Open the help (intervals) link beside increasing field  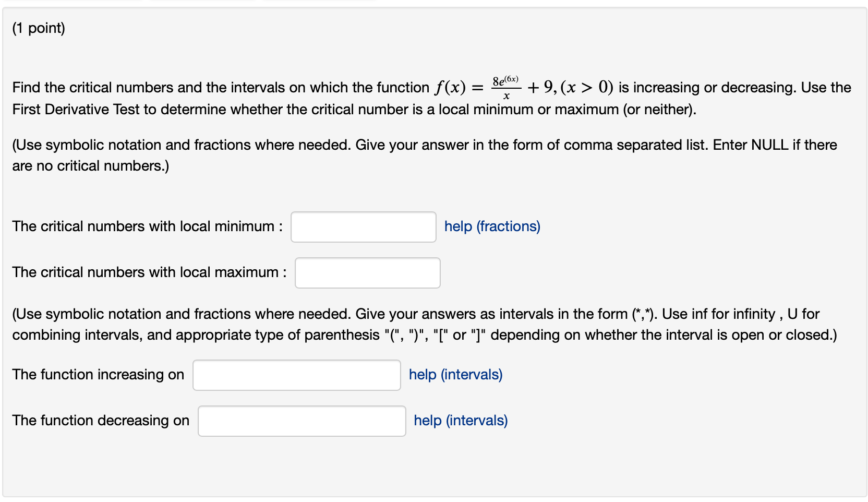pos(454,374)
